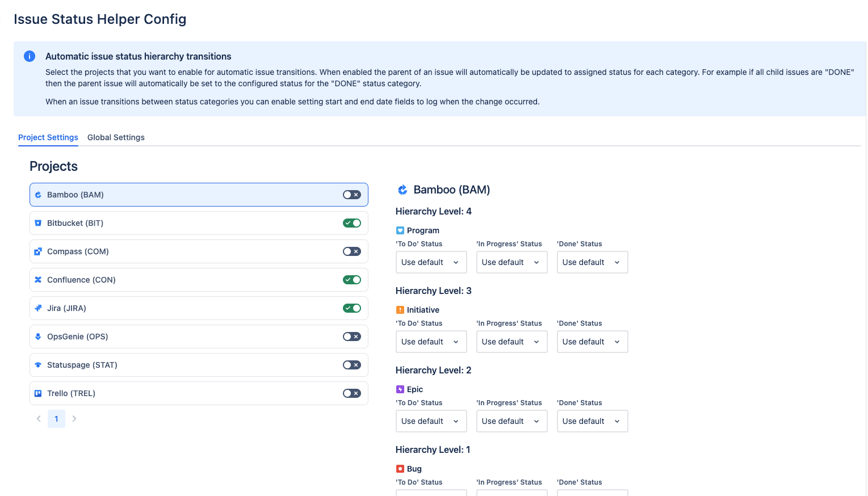Choose Epic 'Done' Status dropdown

tap(592, 421)
